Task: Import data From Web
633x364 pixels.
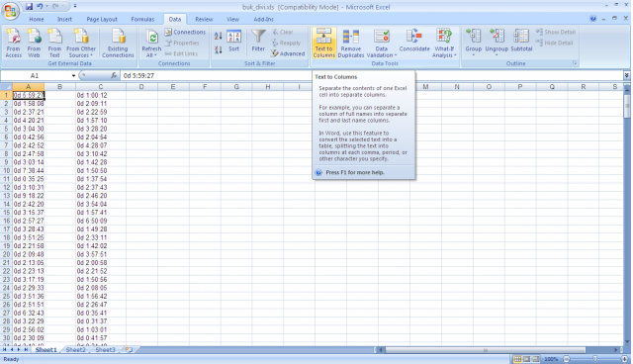Action: (34, 44)
